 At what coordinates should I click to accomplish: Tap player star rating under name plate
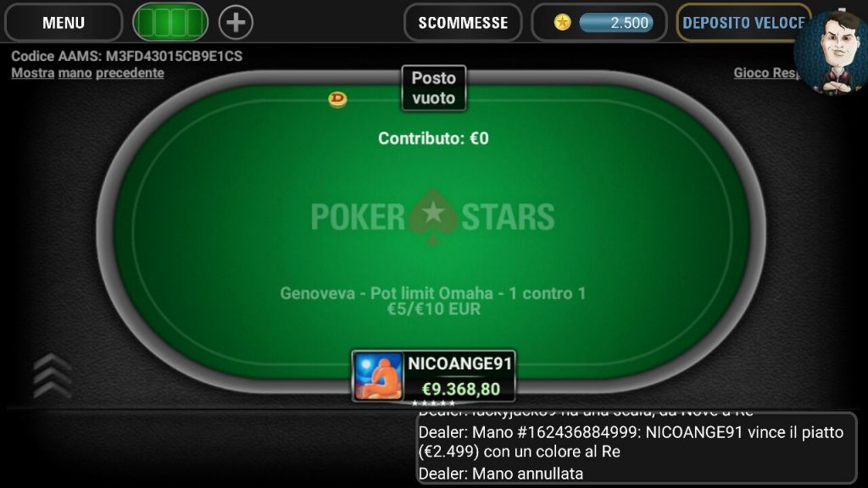[x=433, y=403]
